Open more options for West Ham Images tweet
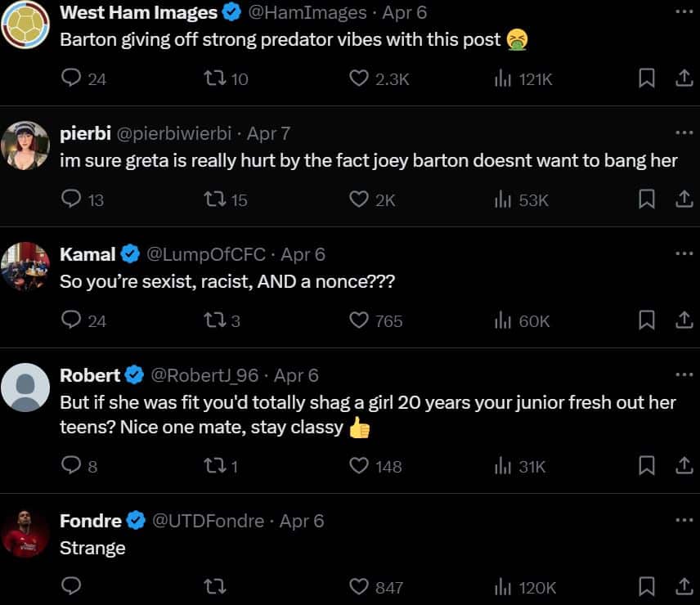 (x=684, y=11)
